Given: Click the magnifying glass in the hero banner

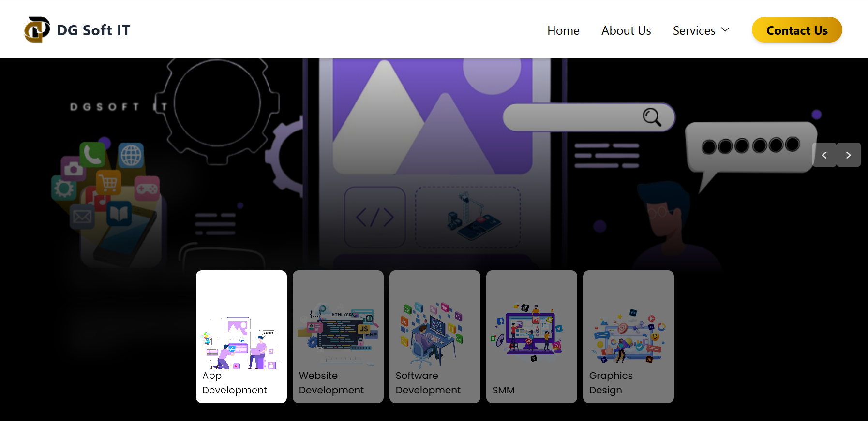Looking at the screenshot, I should tap(651, 117).
